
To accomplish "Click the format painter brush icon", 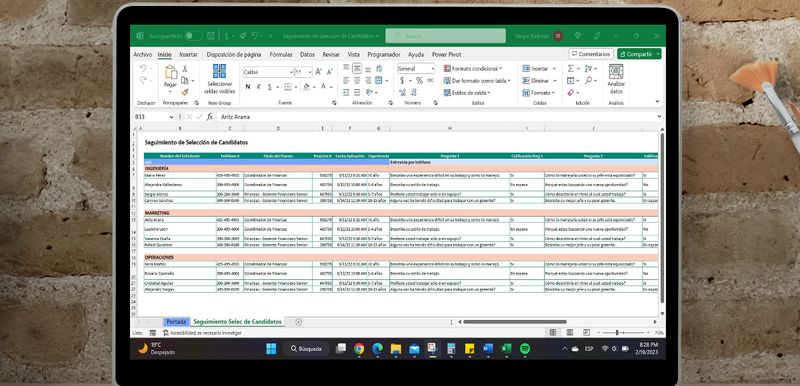I will pos(185,92).
